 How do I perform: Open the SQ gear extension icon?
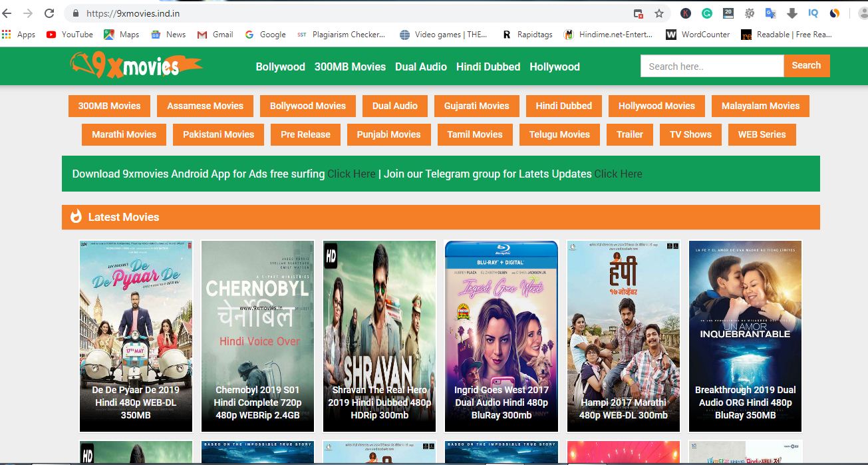tap(750, 13)
